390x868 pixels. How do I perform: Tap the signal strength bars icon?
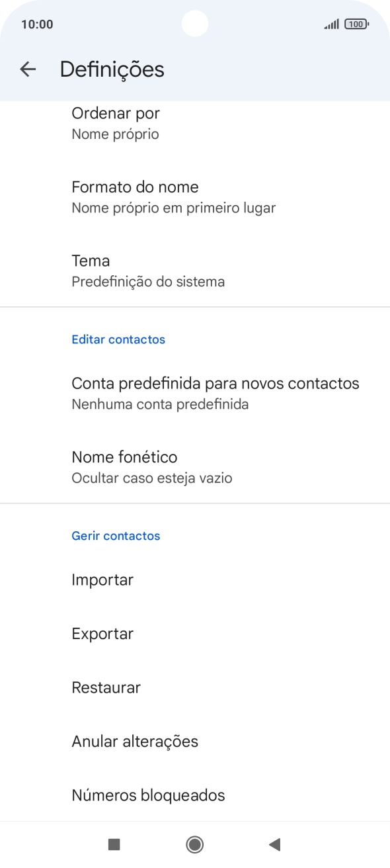click(x=330, y=23)
